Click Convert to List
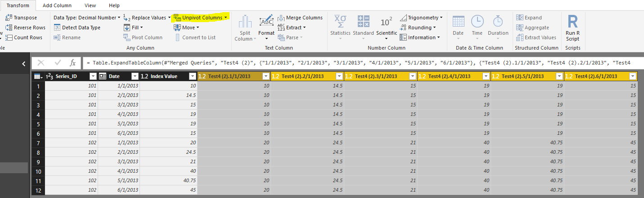 [x=195, y=37]
